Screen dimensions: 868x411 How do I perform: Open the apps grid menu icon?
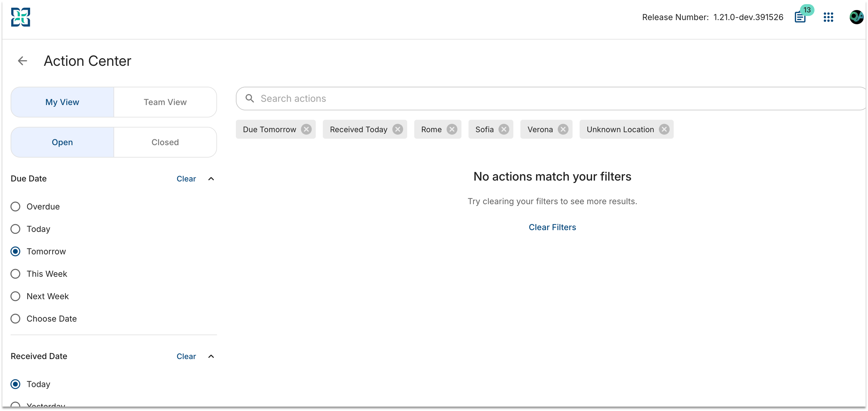click(828, 17)
